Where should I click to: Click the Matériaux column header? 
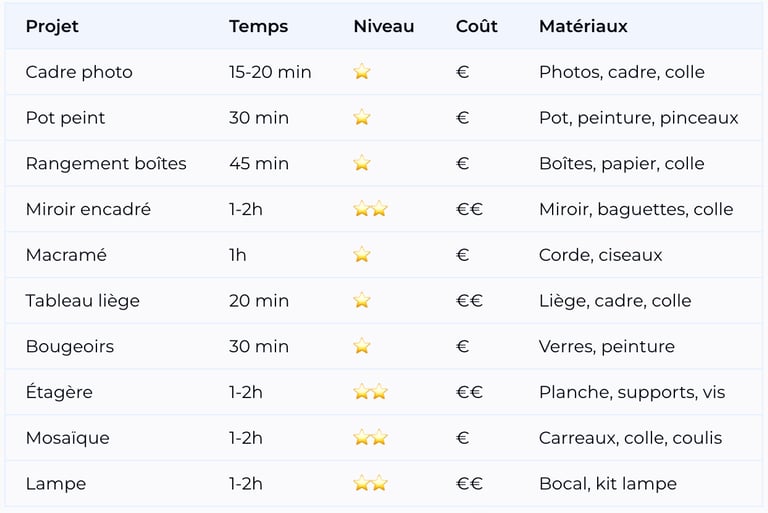point(583,26)
